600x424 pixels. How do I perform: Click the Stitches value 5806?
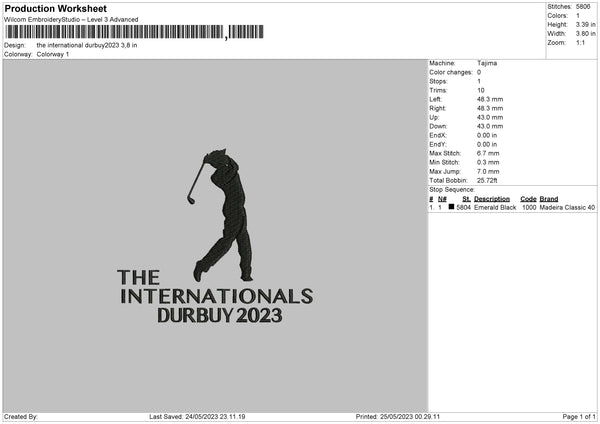pos(583,7)
